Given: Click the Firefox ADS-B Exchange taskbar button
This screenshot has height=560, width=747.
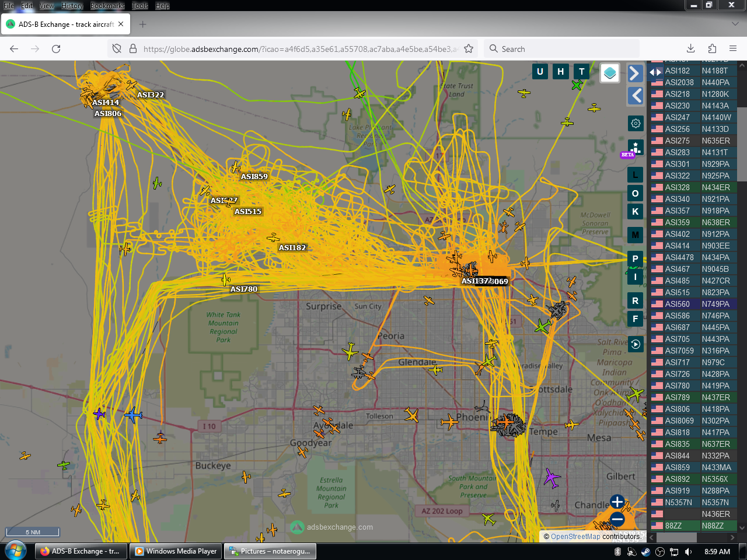Looking at the screenshot, I should (x=81, y=551).
